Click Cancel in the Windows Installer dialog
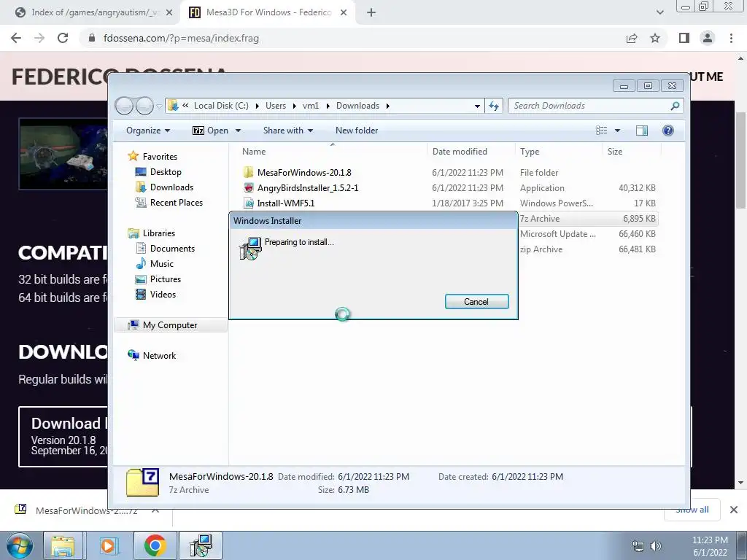The height and width of the screenshot is (560, 747). pos(476,301)
